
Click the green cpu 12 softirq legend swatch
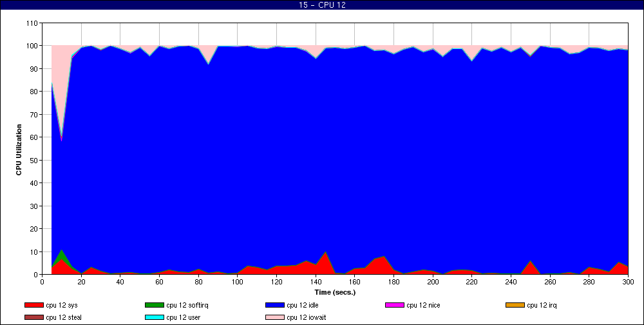(155, 305)
